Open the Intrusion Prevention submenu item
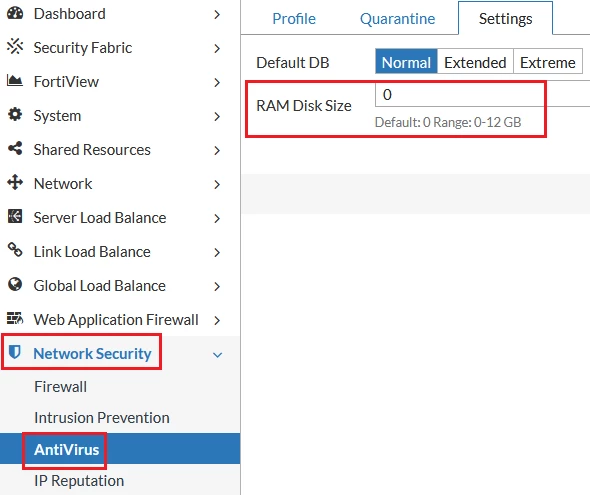 102,418
